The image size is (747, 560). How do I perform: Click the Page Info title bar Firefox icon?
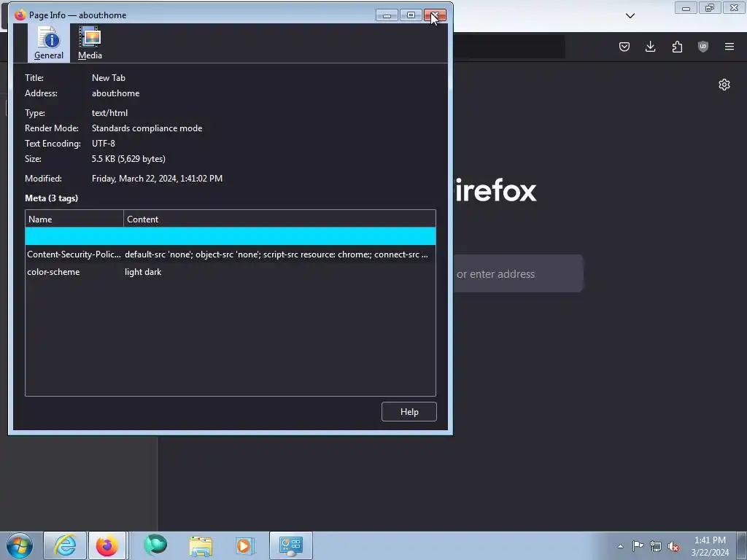pyautogui.click(x=20, y=15)
